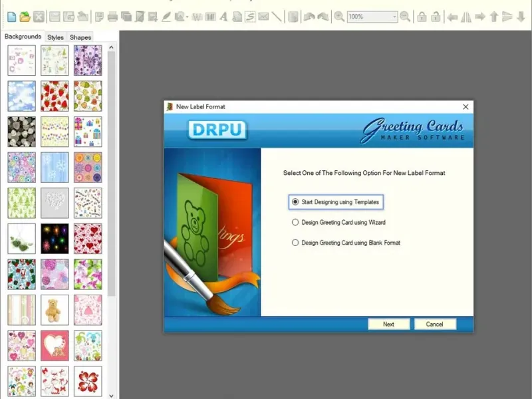The image size is (532, 399).
Task: Click the redo arrow icon
Action: (323, 16)
